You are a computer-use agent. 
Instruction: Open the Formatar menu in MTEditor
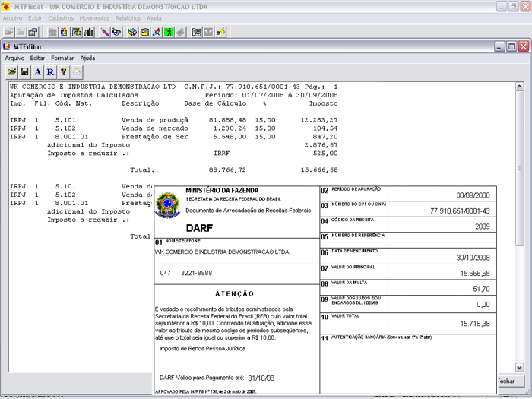62,58
